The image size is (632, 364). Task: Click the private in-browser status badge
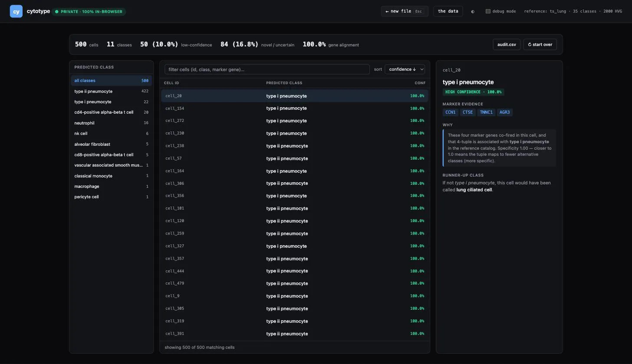tap(89, 12)
